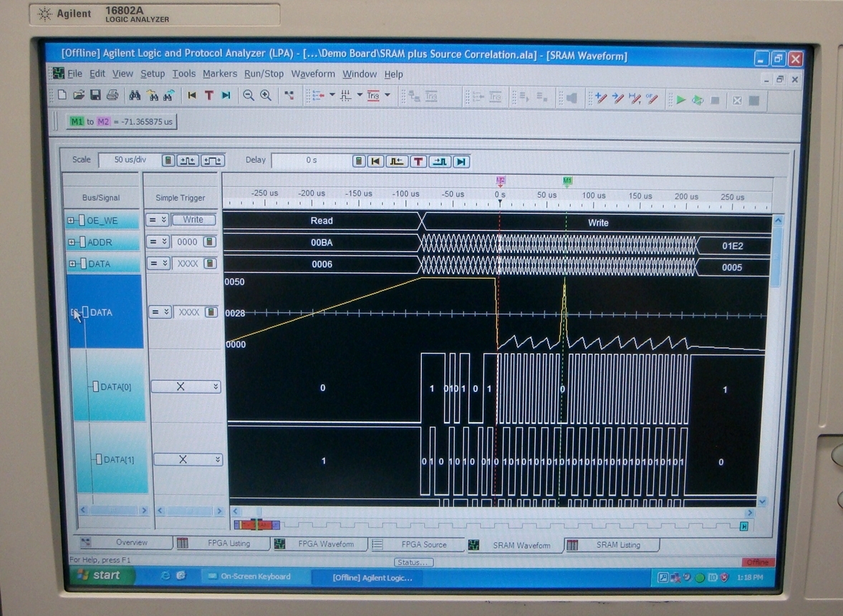Click the Delay bar previous edge button

pyautogui.click(x=397, y=161)
